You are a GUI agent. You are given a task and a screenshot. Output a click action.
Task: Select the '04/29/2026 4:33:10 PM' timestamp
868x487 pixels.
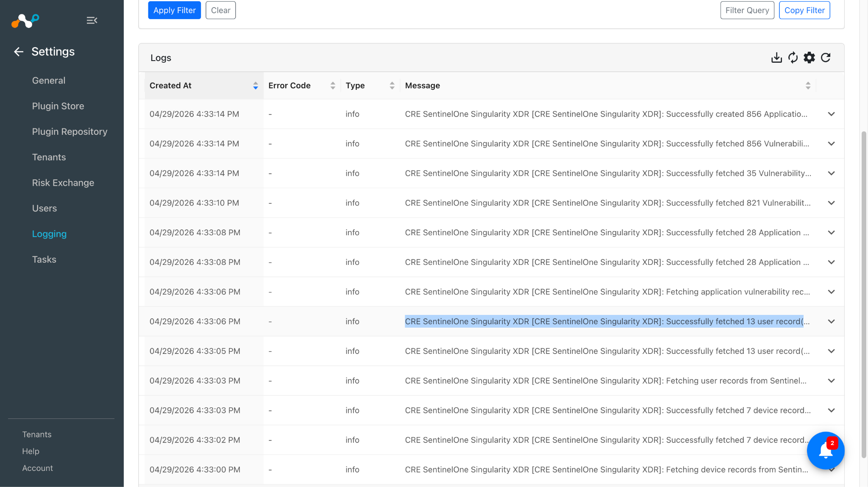coord(194,203)
